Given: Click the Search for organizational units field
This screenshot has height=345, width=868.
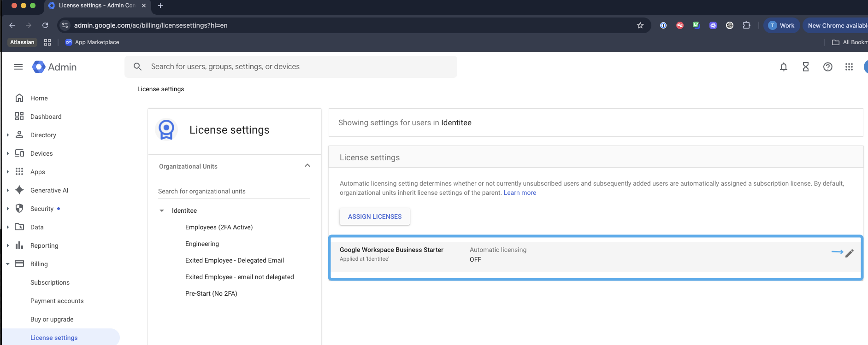Looking at the screenshot, I should (234, 191).
